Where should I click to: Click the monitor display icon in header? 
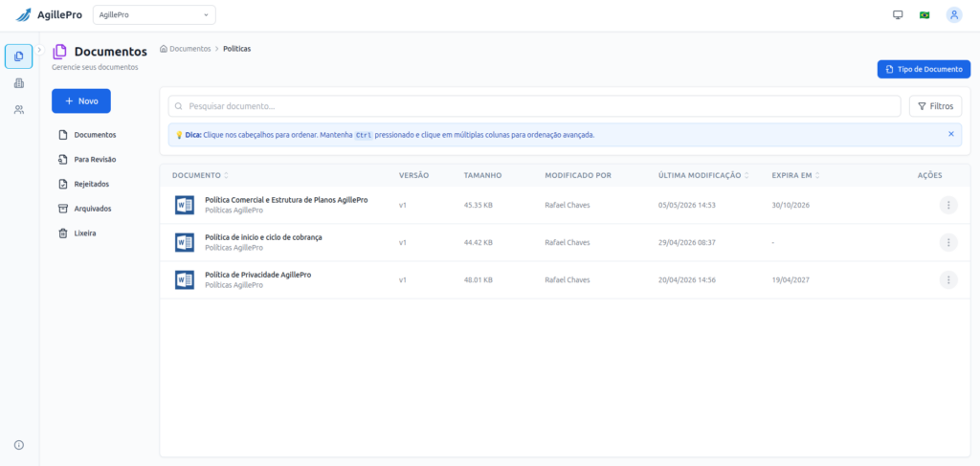[898, 15]
